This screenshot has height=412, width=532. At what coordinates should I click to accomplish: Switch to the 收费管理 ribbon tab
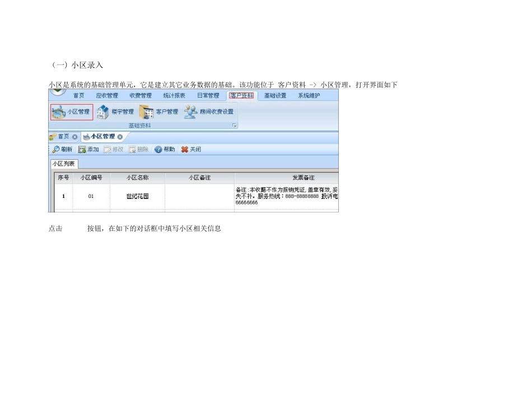click(x=141, y=96)
